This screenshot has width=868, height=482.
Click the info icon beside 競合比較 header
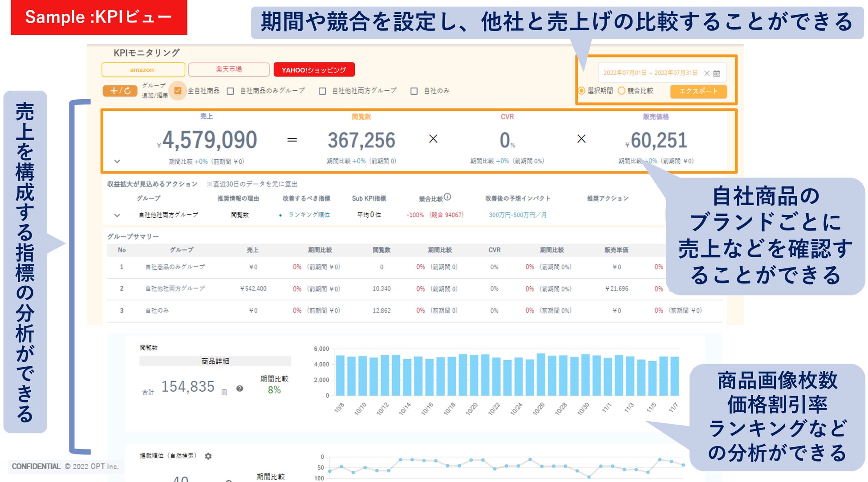click(x=447, y=197)
